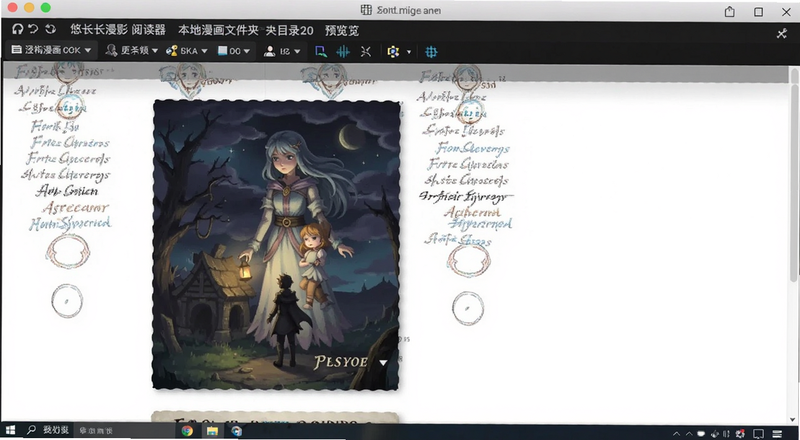
Task: Open the Windows Start menu
Action: coord(10,431)
